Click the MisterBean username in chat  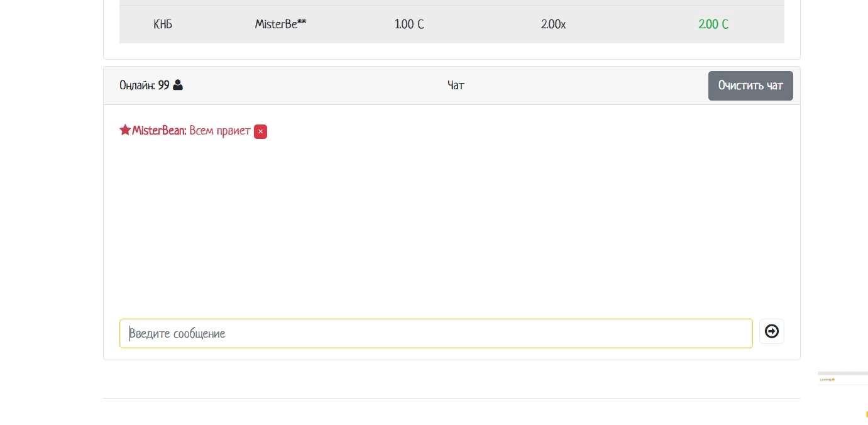[x=158, y=131]
